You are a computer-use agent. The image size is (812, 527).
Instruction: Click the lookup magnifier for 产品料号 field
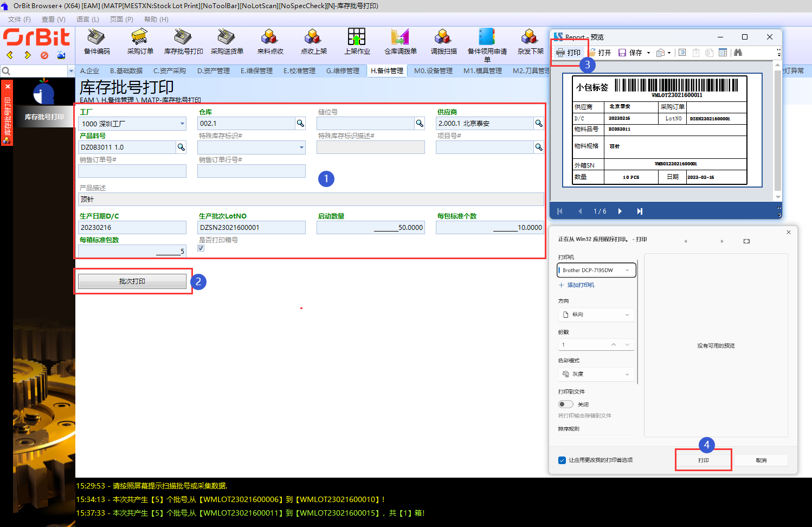181,147
